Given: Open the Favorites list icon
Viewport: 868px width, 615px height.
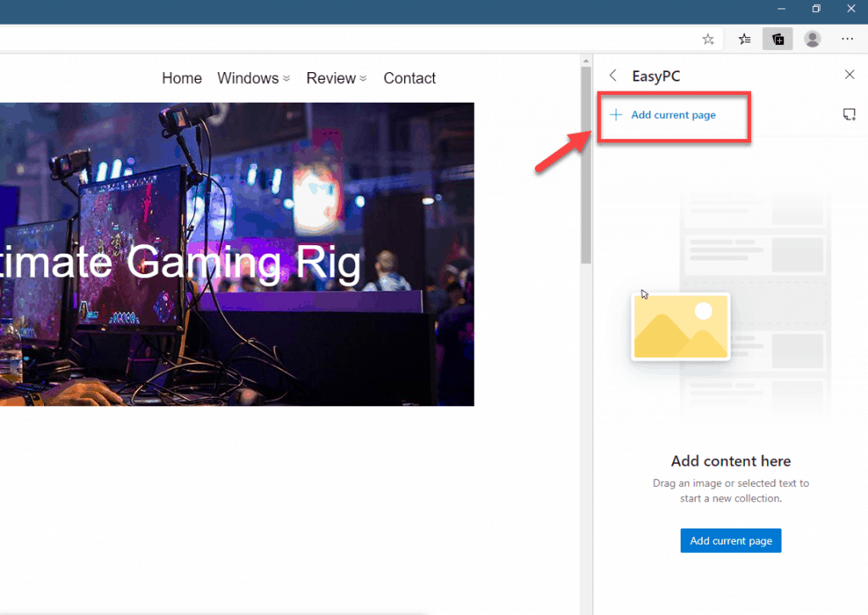Looking at the screenshot, I should click(x=743, y=39).
